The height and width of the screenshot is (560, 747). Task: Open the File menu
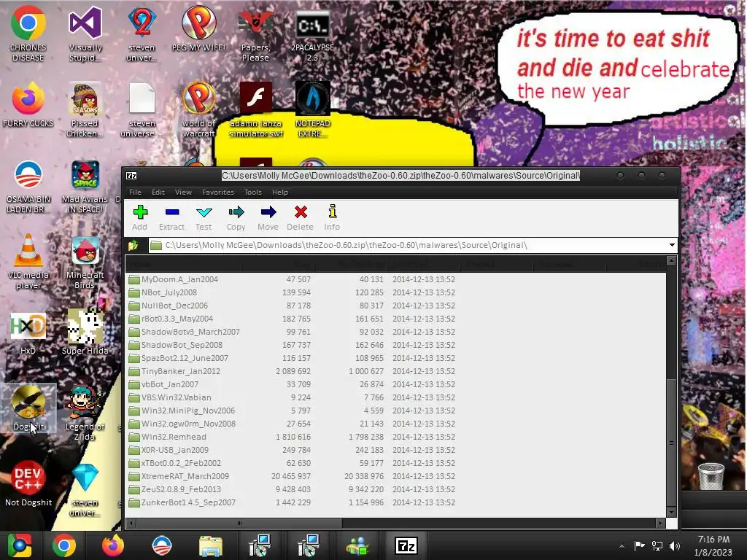[x=135, y=192]
